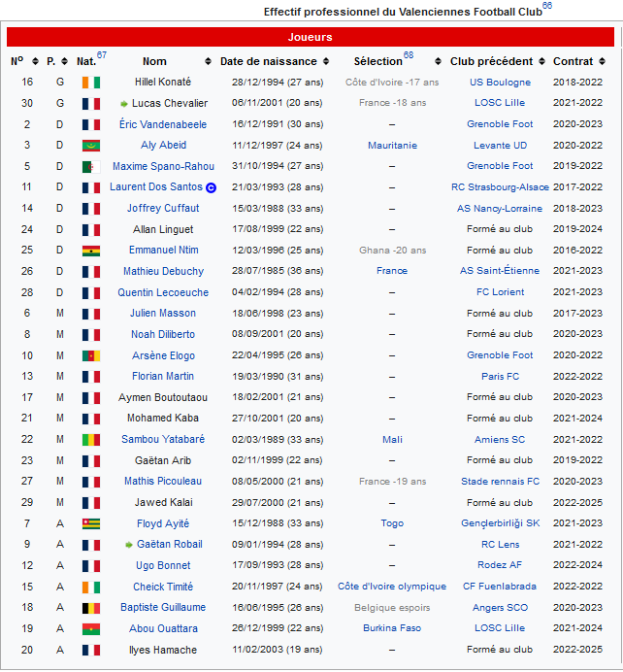Screen dimensions: 623x672
Task: Click the table title Effectif professionnel
Action: click(403, 12)
